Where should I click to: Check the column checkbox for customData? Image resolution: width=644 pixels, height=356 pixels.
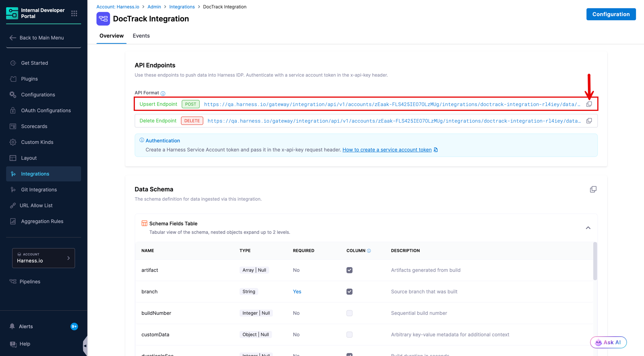click(349, 335)
